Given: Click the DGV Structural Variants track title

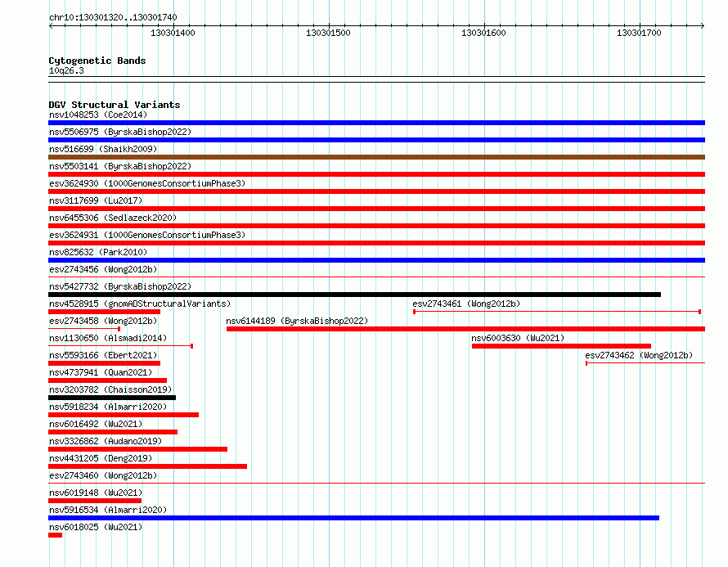Looking at the screenshot, I should [115, 105].
